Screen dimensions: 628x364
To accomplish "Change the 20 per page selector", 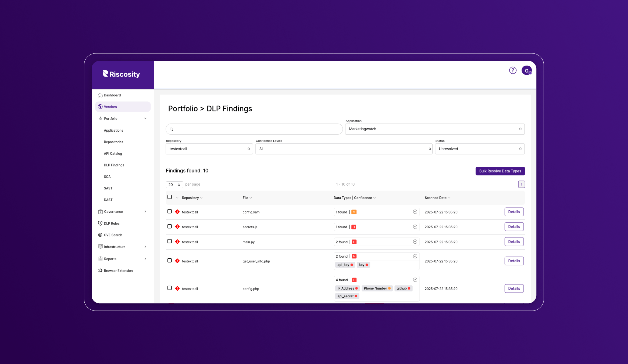I will click(174, 185).
